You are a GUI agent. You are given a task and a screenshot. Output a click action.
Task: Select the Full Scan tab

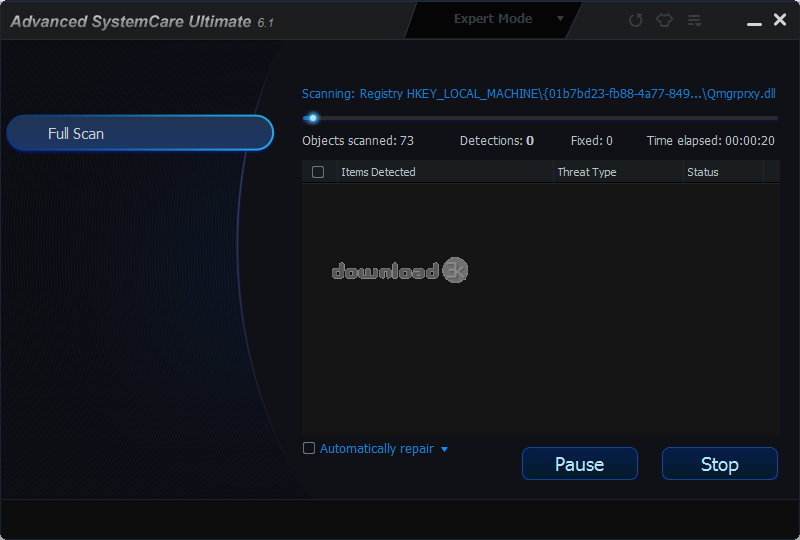tap(140, 133)
